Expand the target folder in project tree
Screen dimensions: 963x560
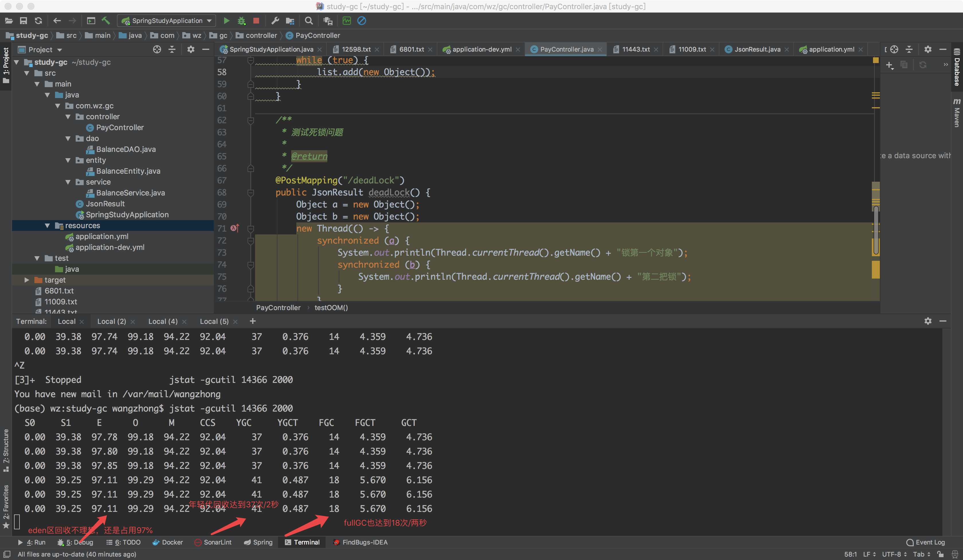click(27, 280)
